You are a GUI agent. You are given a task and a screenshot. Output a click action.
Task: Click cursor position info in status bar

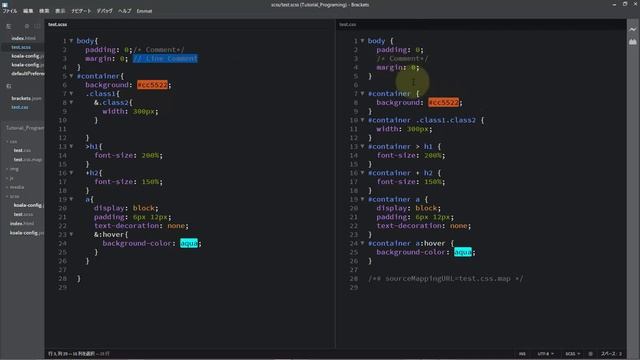(79, 354)
